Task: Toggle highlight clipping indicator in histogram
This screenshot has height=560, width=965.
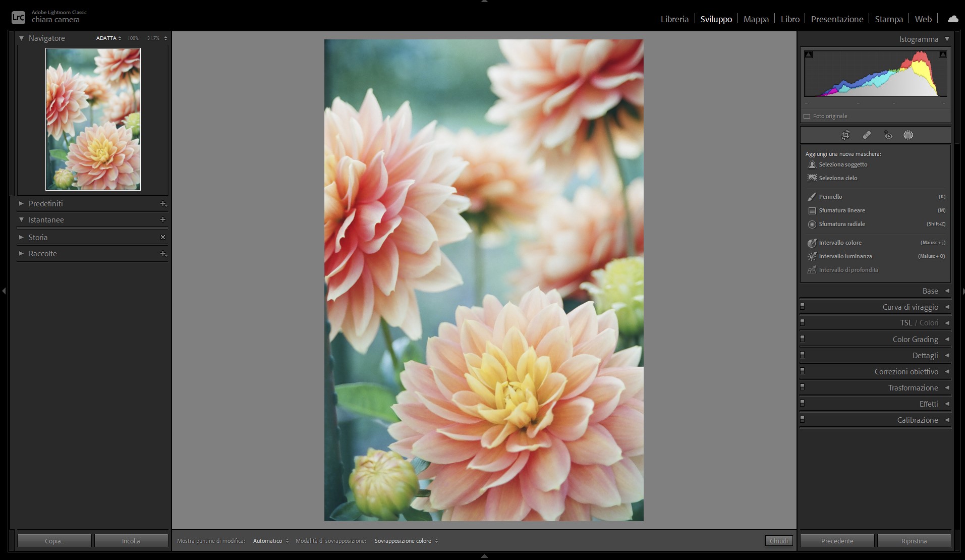Action: coord(942,54)
